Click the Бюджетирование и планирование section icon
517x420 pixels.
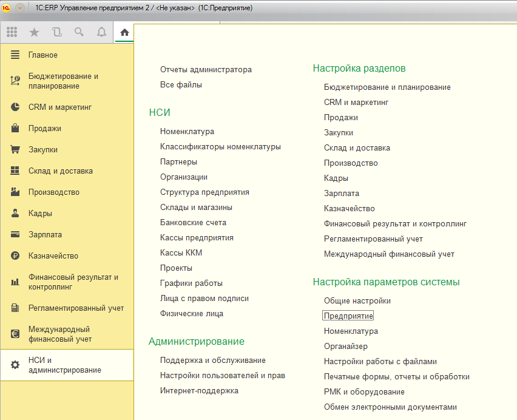pyautogui.click(x=15, y=81)
